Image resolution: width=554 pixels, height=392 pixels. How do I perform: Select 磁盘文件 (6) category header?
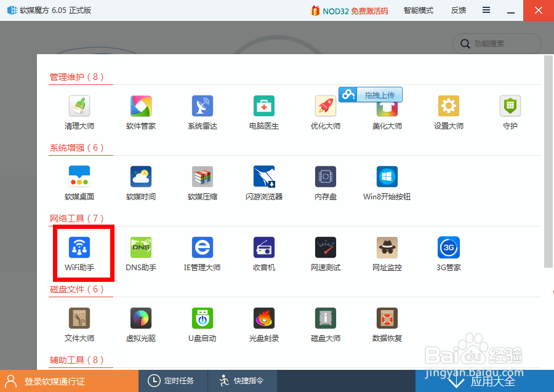coord(77,289)
